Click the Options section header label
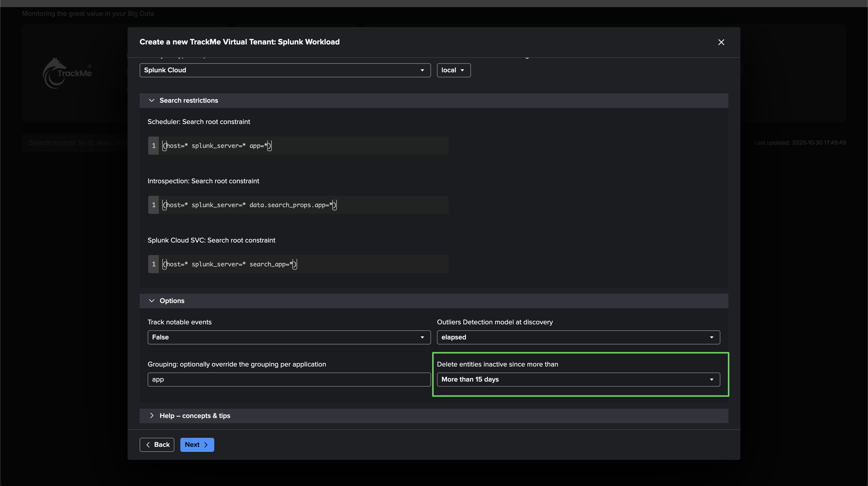Viewport: 868px width, 486px height. [x=172, y=301]
